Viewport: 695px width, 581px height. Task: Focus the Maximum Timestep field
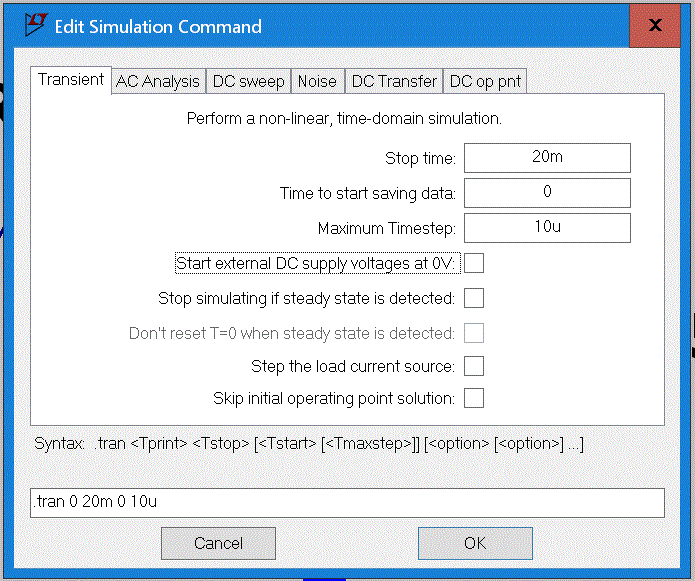tap(546, 228)
